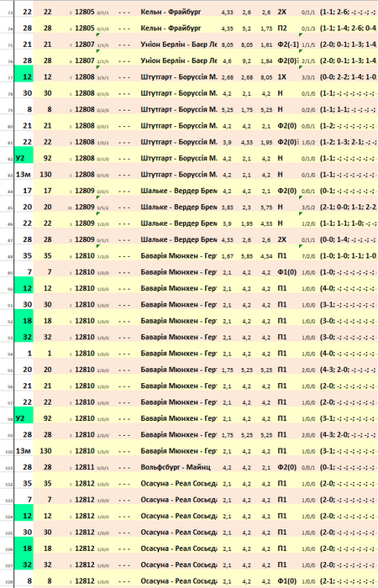Click the odds value 1,61
378x588 pixels.
coord(266,45)
